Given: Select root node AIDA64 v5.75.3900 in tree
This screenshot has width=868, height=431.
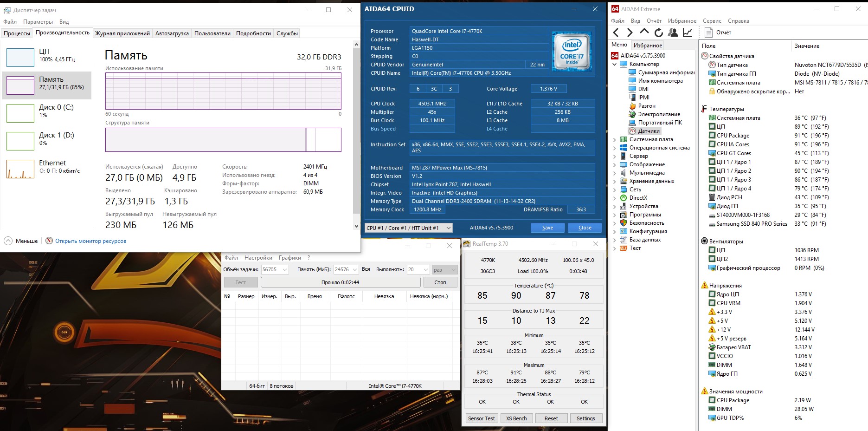Looking at the screenshot, I should click(x=638, y=56).
